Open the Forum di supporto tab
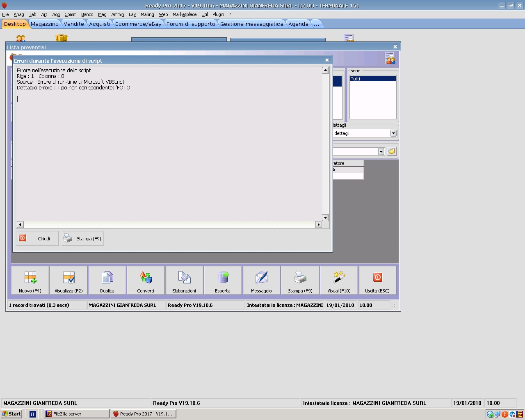Viewport: 525px width, 420px height. 191,24
